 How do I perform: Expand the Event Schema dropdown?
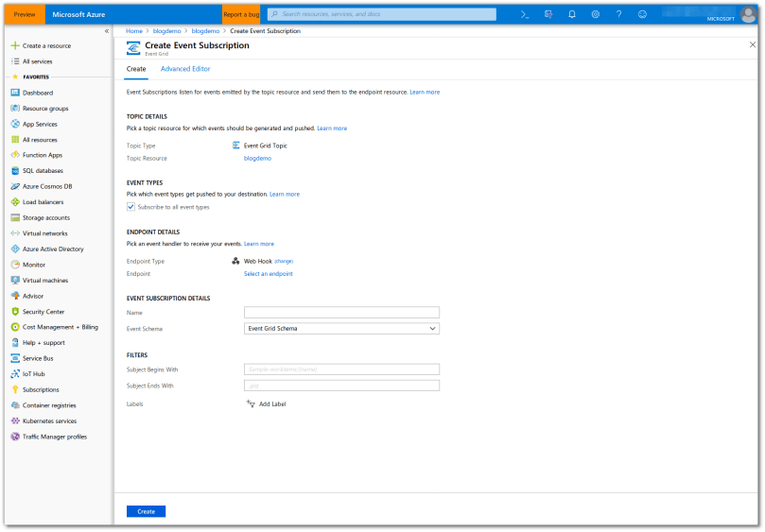click(341, 329)
